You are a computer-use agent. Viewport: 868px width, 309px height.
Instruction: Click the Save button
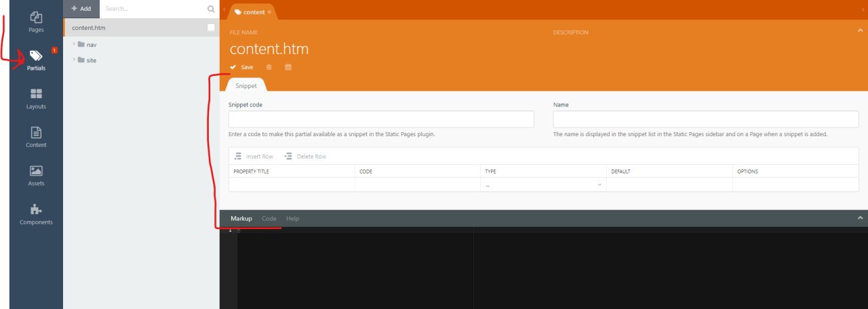tap(241, 67)
